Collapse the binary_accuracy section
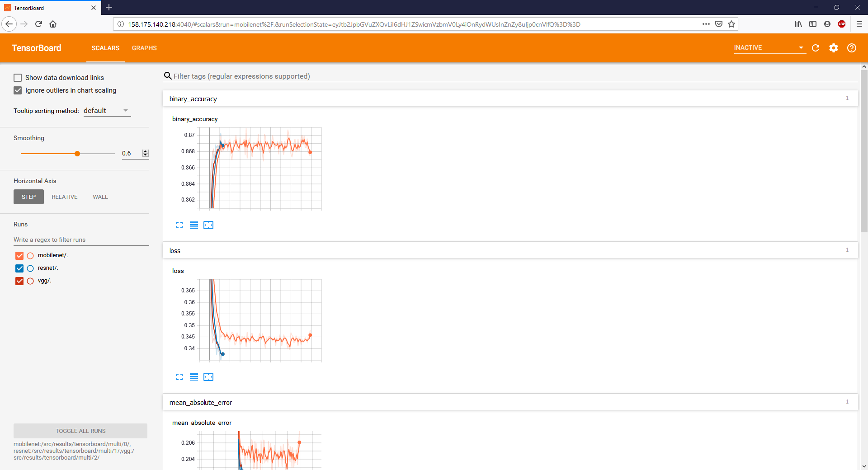 (510, 99)
